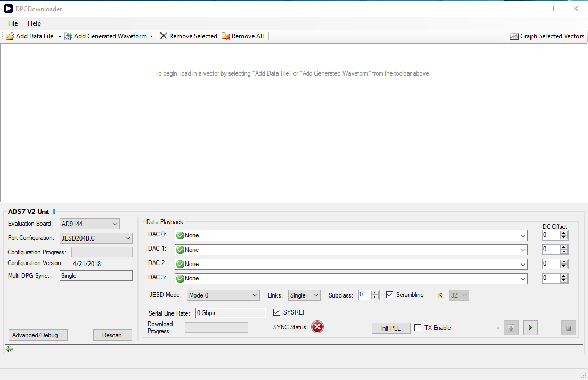Click the Rescan button

pos(112,335)
